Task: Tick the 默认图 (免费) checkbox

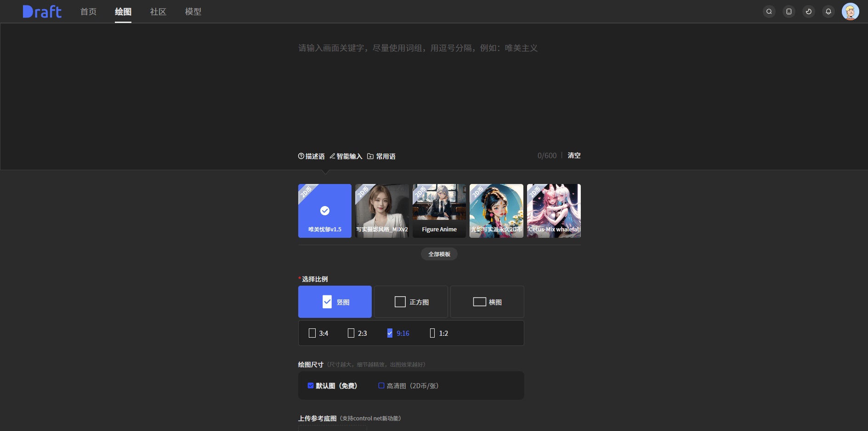Action: click(x=311, y=386)
